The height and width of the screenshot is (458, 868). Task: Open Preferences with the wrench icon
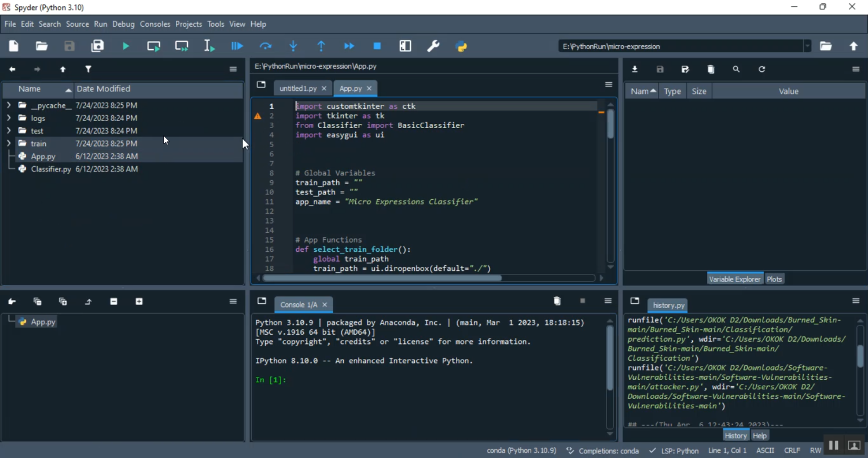pos(433,46)
